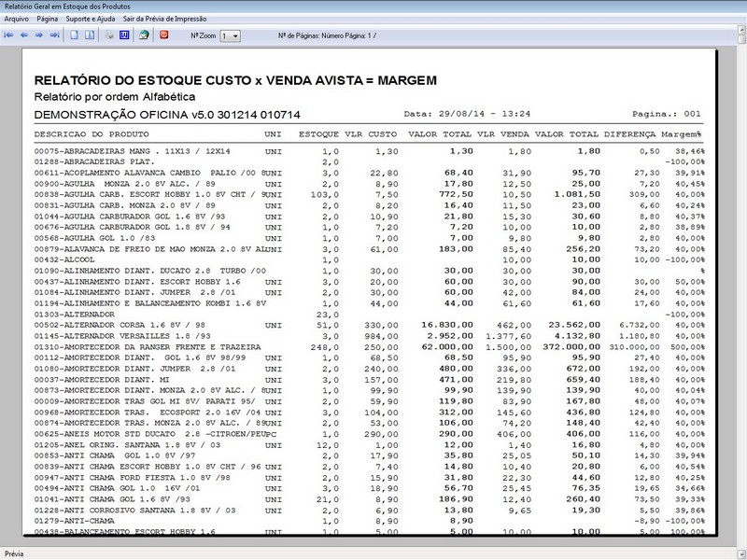
Task: Switch to two-page view icon
Action: tap(90, 35)
